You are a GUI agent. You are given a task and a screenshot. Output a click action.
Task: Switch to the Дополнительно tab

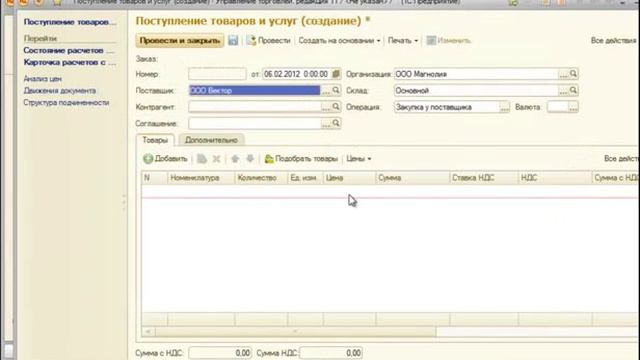[211, 140]
